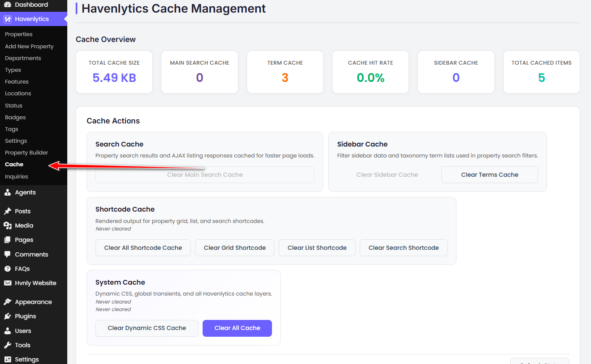Click the Plugins plug icon
Viewport: 591px width, 364px height.
8,316
